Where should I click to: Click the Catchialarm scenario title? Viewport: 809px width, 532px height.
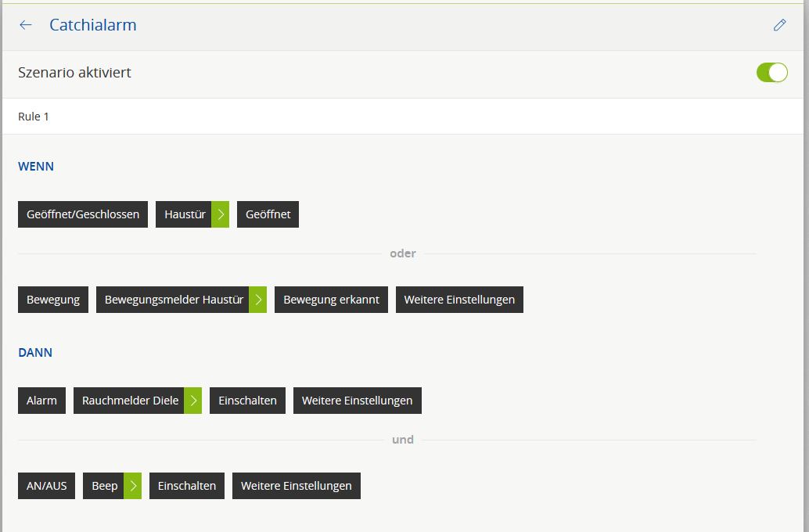pyautogui.click(x=92, y=25)
